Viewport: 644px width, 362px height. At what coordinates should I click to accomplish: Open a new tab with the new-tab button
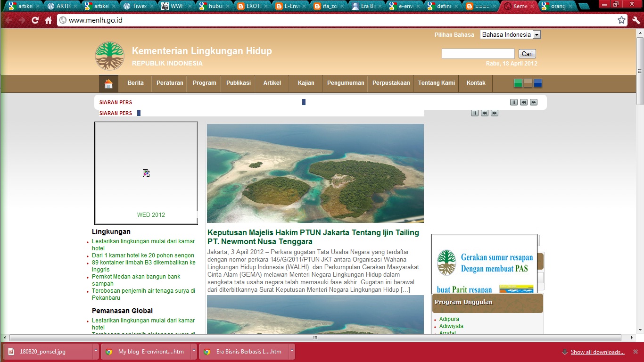[x=584, y=6]
